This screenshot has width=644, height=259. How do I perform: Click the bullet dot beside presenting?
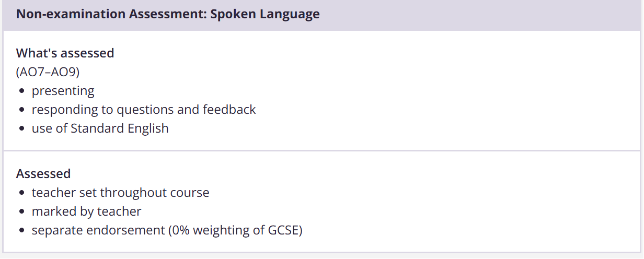point(21,91)
